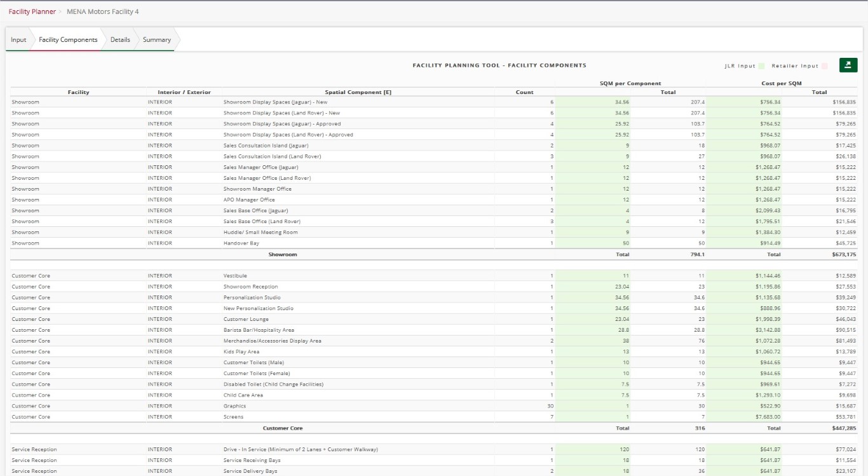Open the Facility Planner breadcrumb link
This screenshot has width=868, height=476.
pyautogui.click(x=32, y=11)
